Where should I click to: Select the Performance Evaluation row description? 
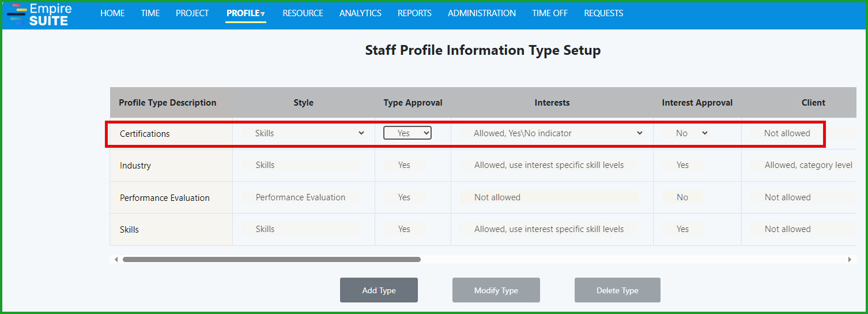pos(165,198)
